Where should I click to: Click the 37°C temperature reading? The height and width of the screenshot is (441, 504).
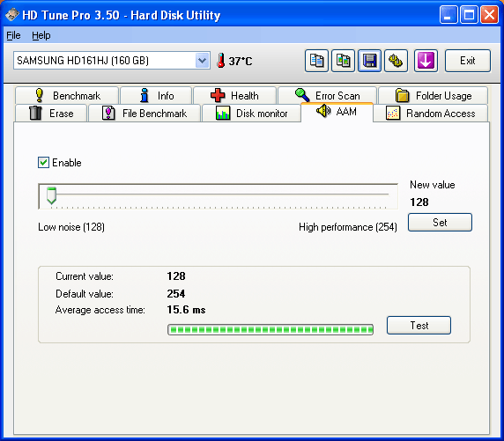(x=241, y=61)
